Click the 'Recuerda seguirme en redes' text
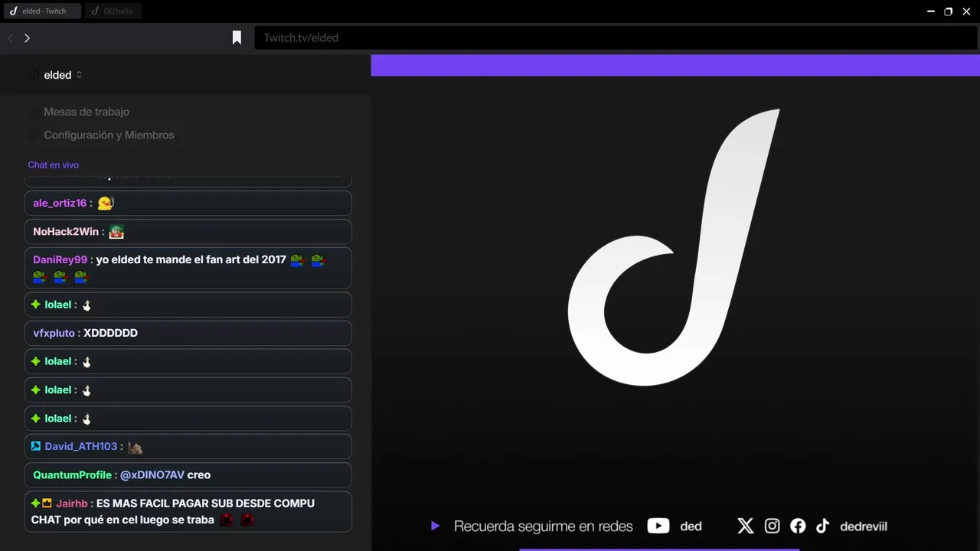The width and height of the screenshot is (980, 551). [x=544, y=527]
